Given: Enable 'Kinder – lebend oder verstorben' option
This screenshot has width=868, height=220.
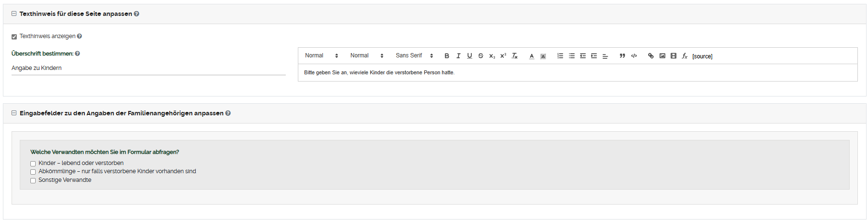Looking at the screenshot, I should point(33,164).
